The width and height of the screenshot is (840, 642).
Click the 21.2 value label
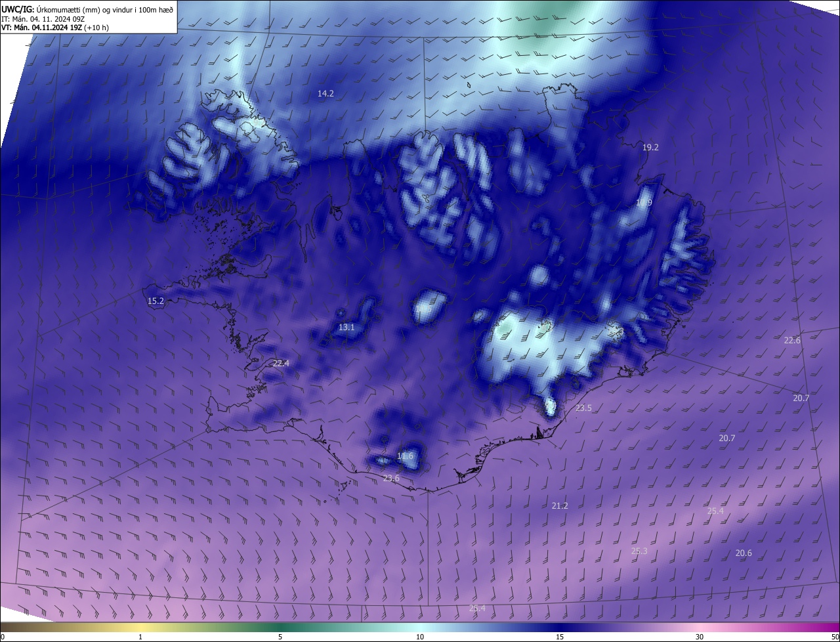tap(560, 506)
